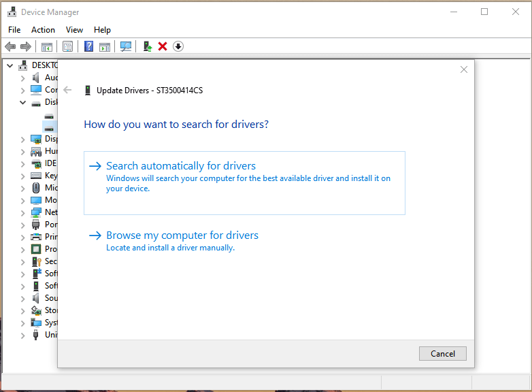
Task: Open the Action menu
Action: coord(43,30)
